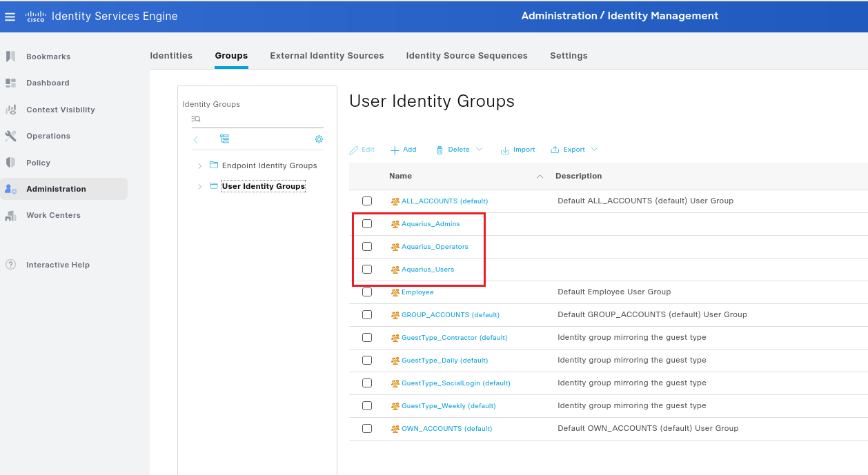Check the GuestType_Daily row checkbox
Screen dimensions: 868x475
[x=367, y=360]
